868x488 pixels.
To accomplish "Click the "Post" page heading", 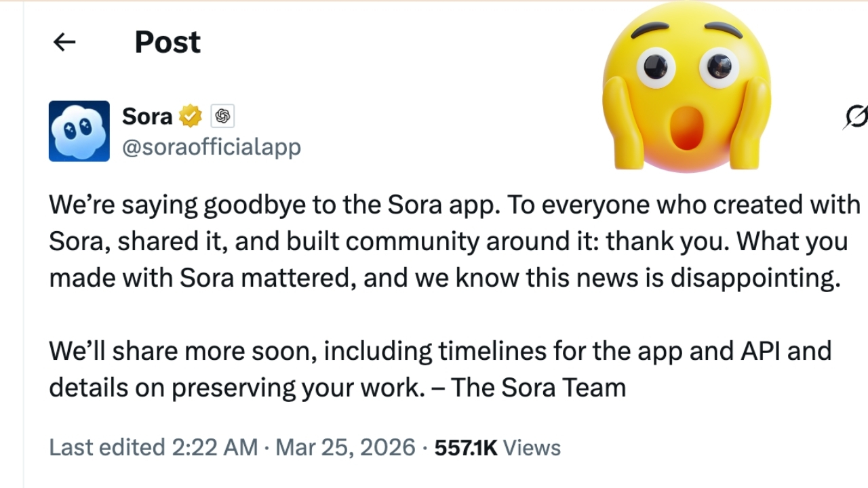I will click(x=167, y=42).
